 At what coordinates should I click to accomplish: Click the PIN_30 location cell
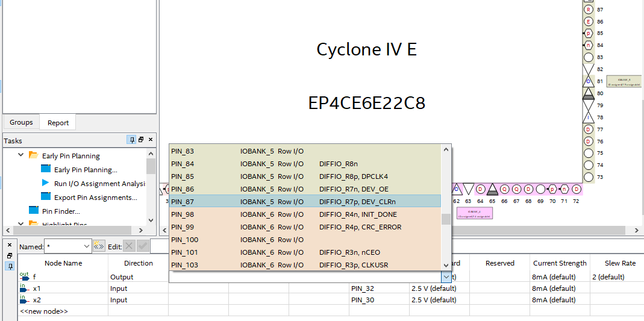pos(379,300)
